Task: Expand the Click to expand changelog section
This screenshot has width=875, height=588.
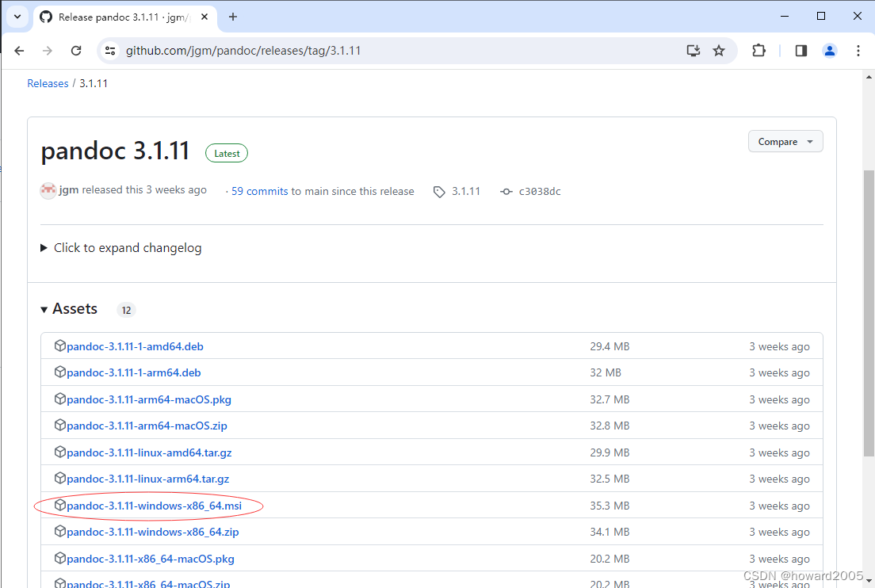Action: 121,248
